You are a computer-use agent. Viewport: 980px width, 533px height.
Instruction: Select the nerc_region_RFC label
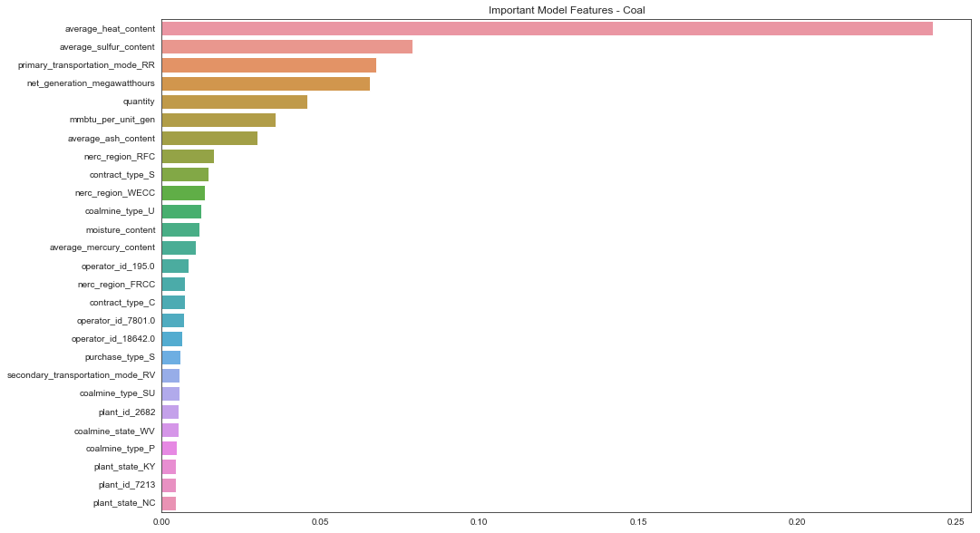pyautogui.click(x=120, y=156)
